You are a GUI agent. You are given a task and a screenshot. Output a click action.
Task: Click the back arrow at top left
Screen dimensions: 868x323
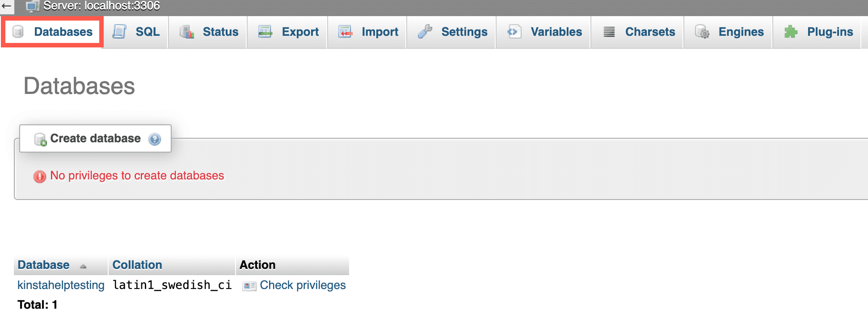point(7,6)
